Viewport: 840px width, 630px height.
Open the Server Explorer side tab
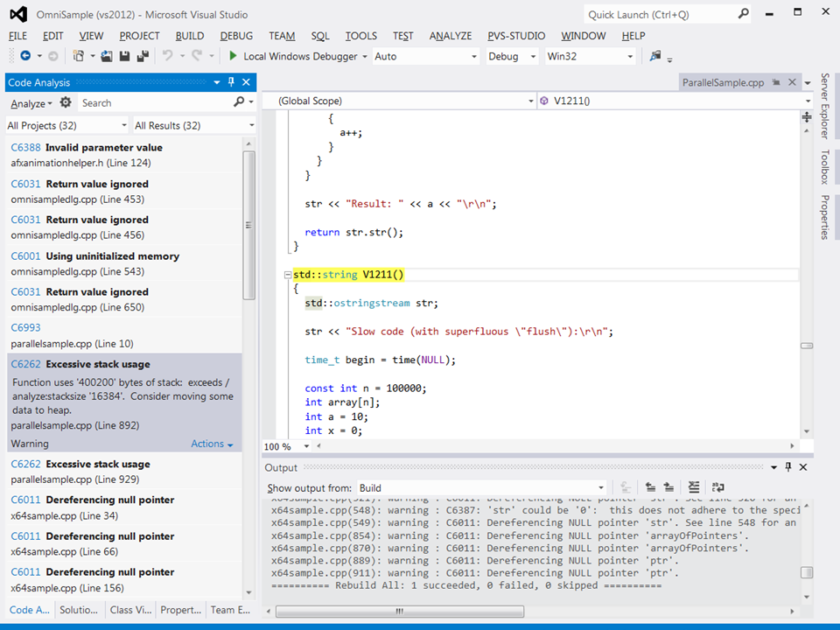(825, 106)
